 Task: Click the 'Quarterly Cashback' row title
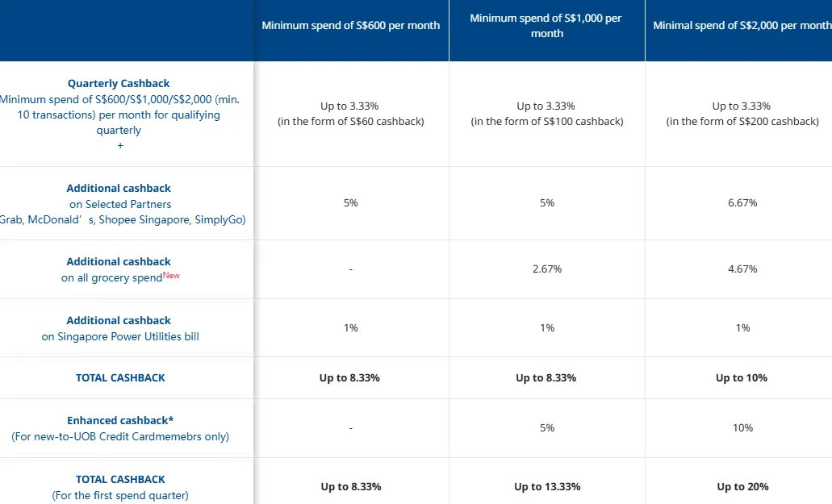(x=119, y=83)
